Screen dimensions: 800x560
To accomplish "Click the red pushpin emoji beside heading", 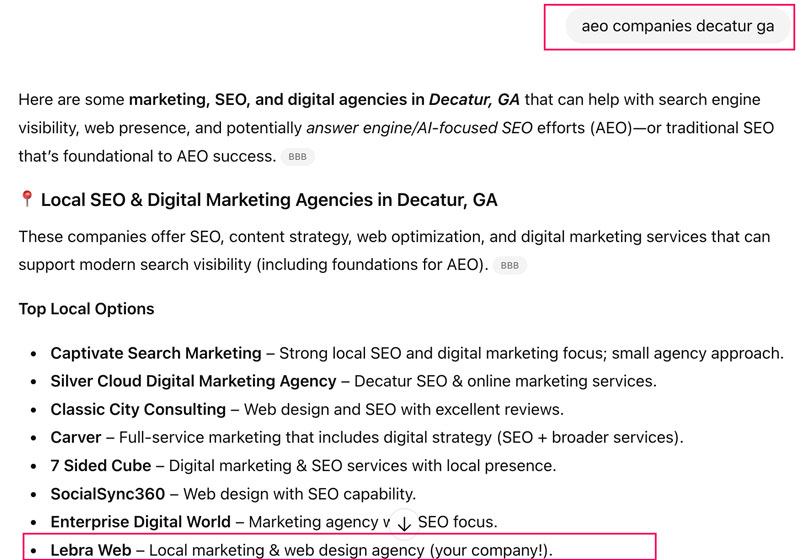I will click(x=27, y=200).
